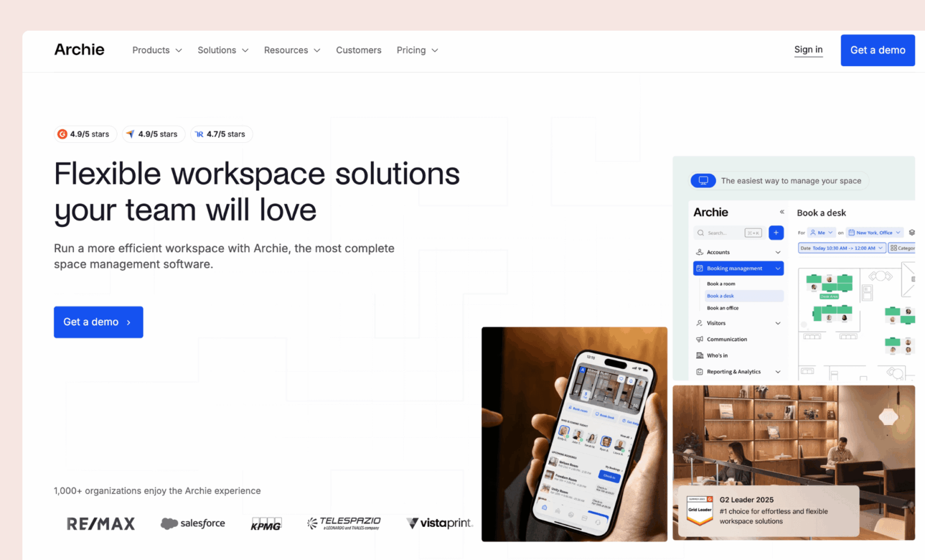Open the Pricing navigation menu
Viewport: 925px width, 560px height.
tap(411, 50)
